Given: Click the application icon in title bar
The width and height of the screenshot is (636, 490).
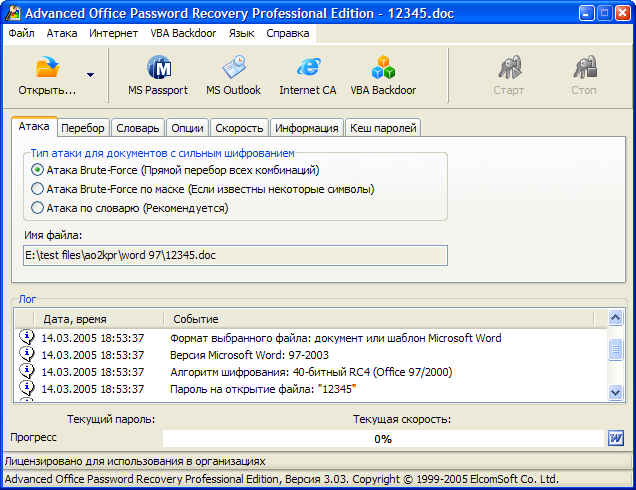Looking at the screenshot, I should (x=13, y=13).
